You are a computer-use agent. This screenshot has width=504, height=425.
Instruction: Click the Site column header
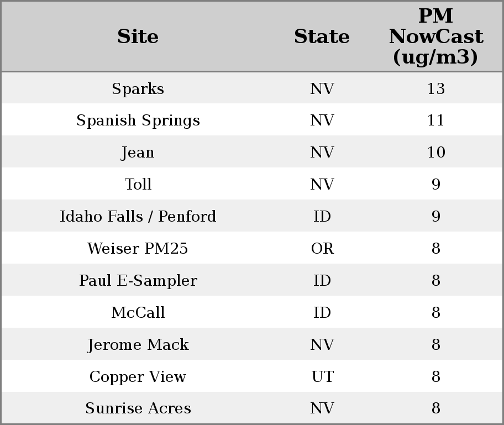click(x=138, y=37)
